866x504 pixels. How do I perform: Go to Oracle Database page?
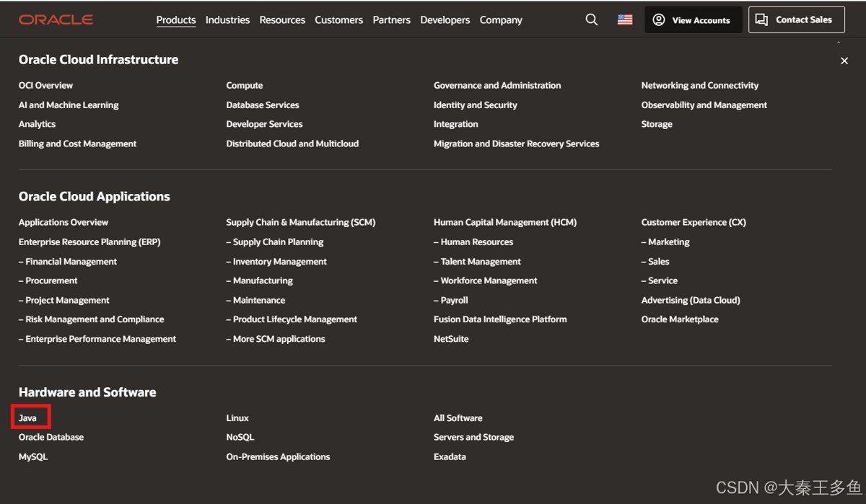51,438
